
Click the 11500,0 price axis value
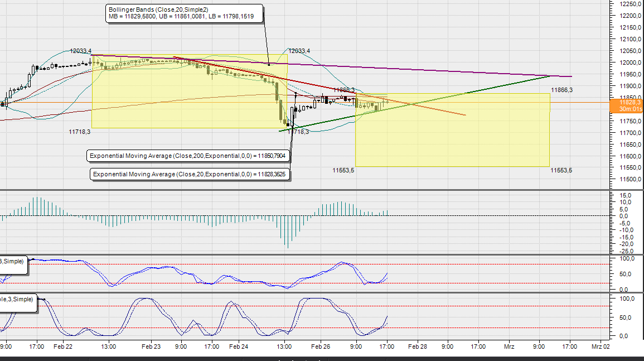pyautogui.click(x=631, y=179)
